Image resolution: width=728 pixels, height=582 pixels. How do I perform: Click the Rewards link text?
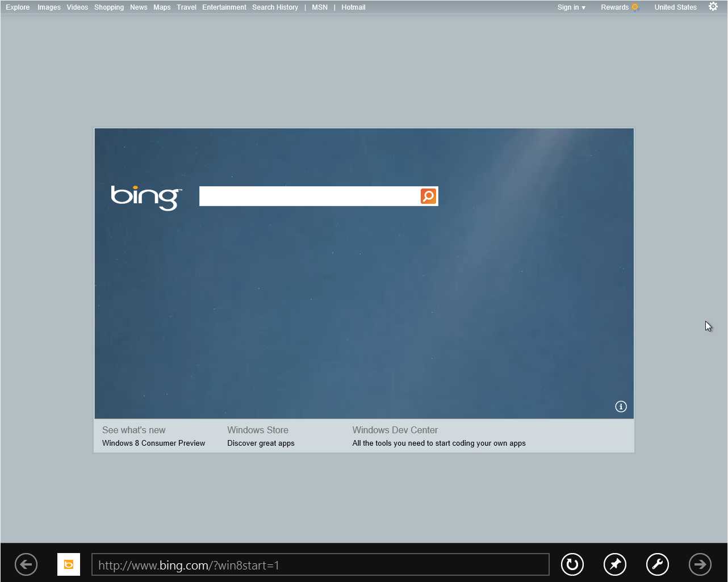point(614,7)
